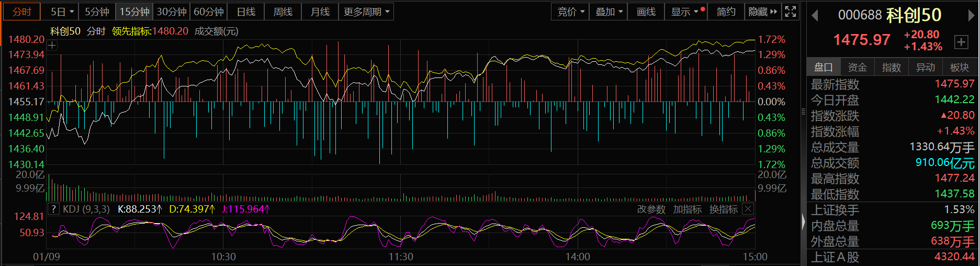Click the KDJ indicator help question mark
This screenshot has height=266, width=980.
(x=53, y=209)
